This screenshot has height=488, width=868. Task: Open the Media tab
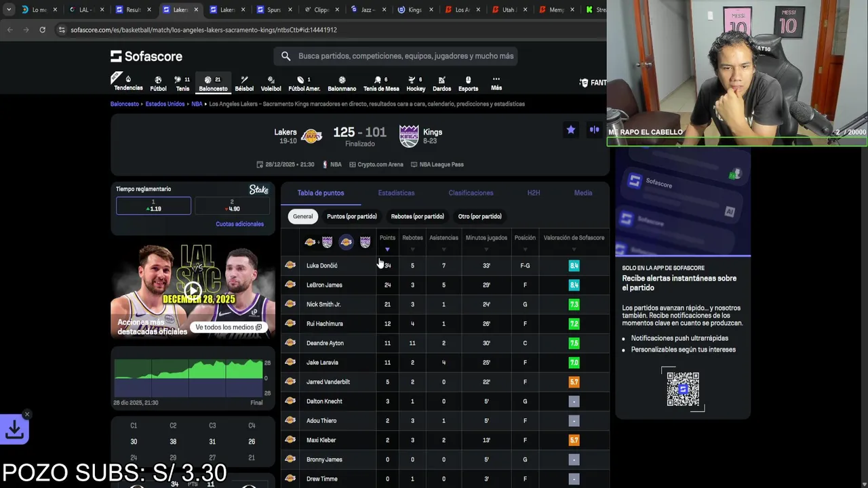(583, 193)
